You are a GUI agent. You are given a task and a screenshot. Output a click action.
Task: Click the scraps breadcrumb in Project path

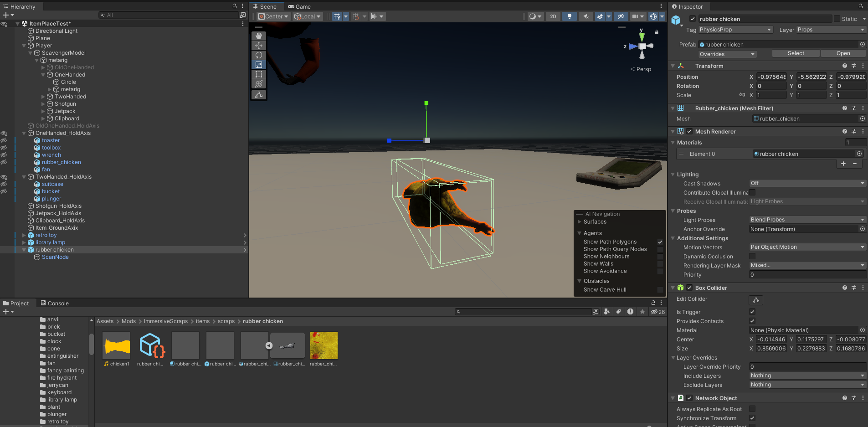(x=226, y=321)
